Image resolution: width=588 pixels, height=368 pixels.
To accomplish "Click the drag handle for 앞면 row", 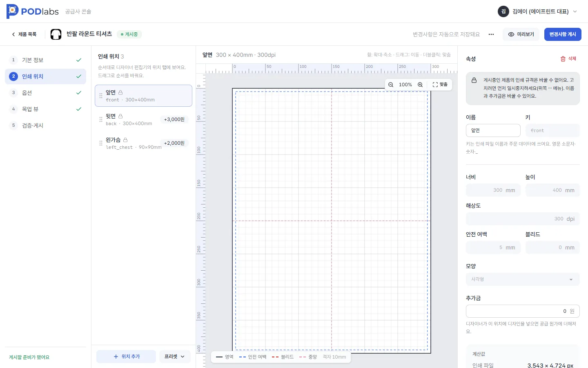I will coord(101,96).
